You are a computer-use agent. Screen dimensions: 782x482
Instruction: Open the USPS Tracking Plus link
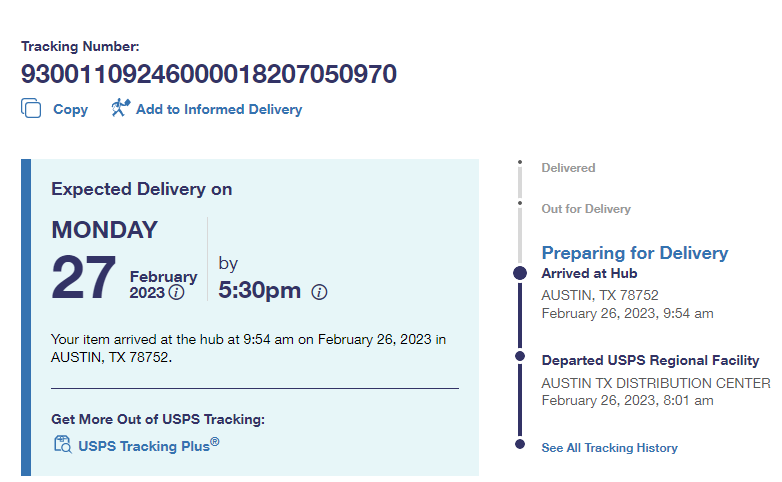(144, 446)
